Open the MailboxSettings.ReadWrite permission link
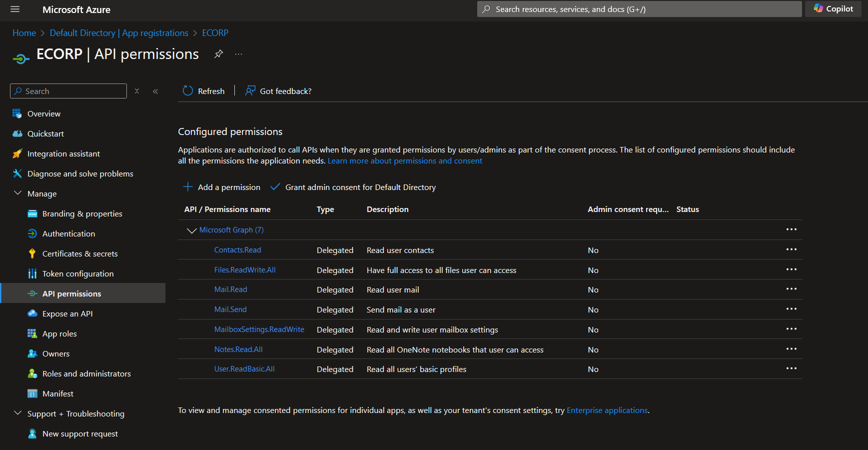 click(x=259, y=329)
